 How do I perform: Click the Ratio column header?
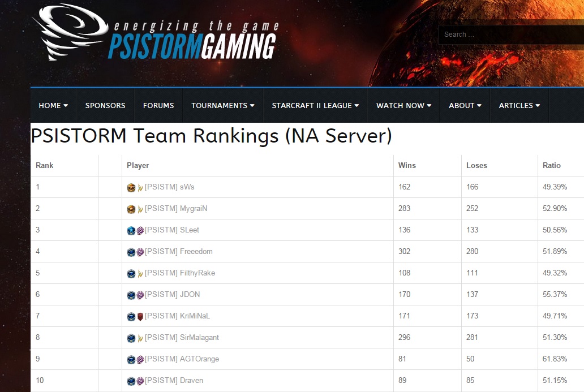(x=552, y=165)
